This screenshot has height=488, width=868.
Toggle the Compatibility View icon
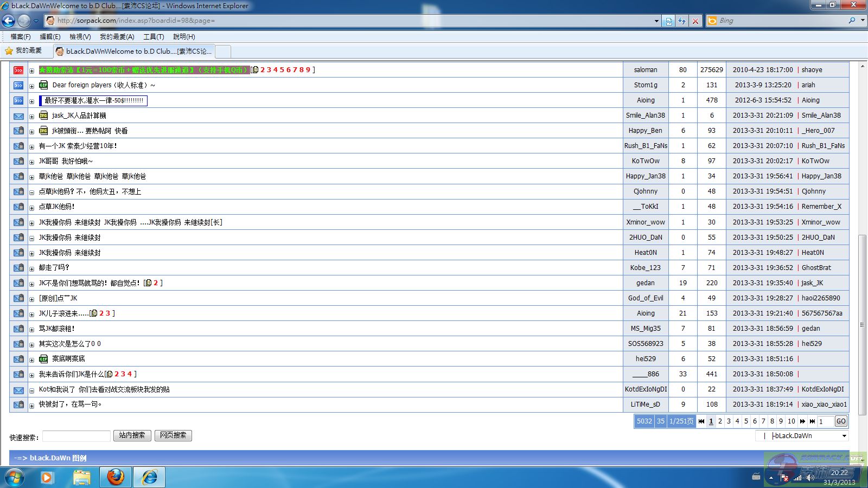pos(669,21)
